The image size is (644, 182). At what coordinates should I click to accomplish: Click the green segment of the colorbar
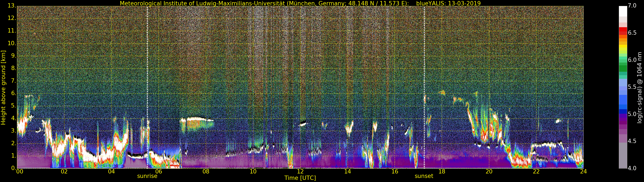click(x=623, y=68)
